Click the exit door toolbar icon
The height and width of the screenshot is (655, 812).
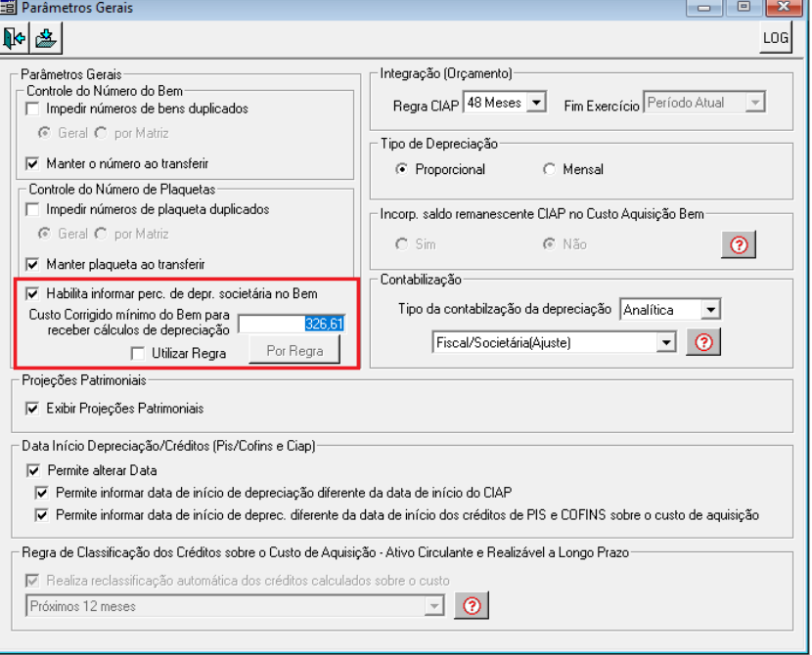pos(14,38)
